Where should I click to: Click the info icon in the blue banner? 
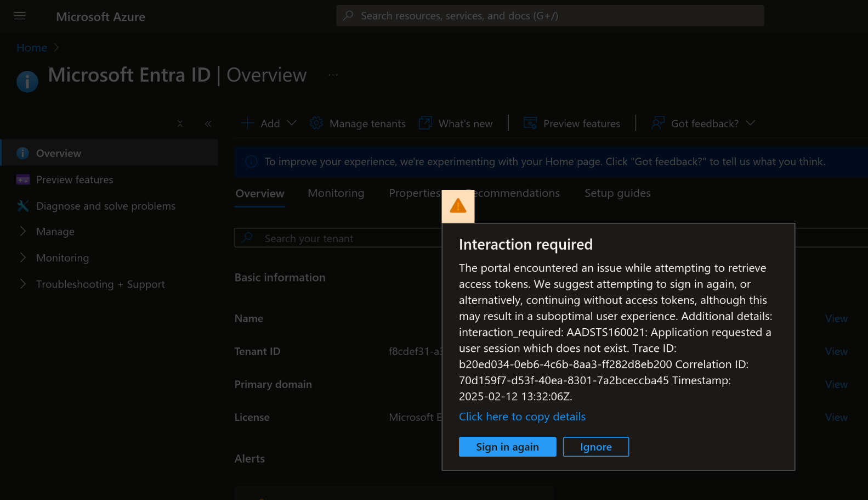click(251, 161)
